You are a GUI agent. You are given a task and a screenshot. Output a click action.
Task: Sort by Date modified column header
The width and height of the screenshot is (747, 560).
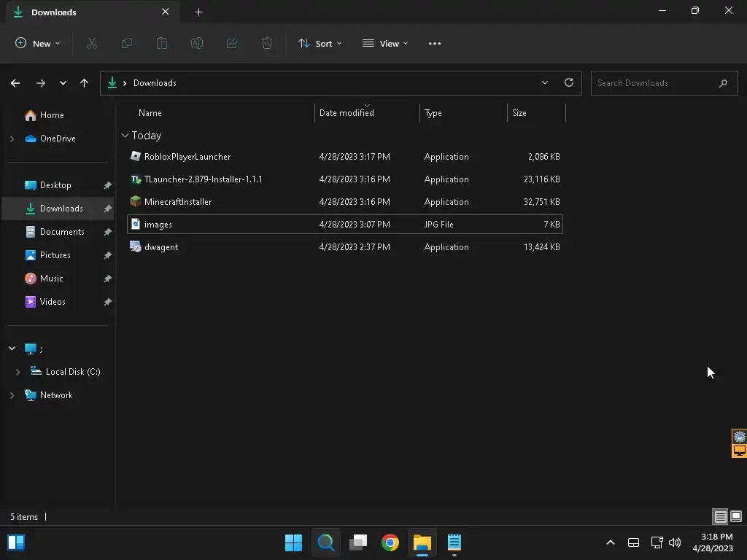(x=347, y=113)
